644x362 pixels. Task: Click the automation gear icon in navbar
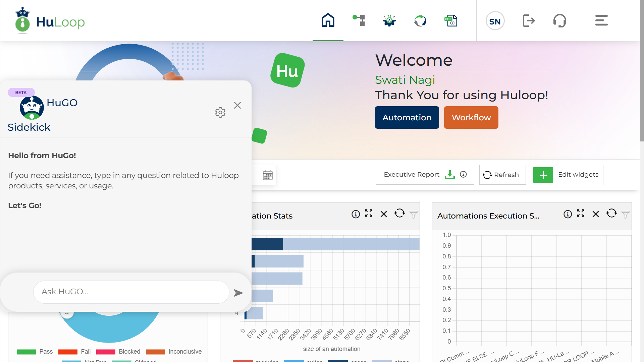click(x=389, y=20)
